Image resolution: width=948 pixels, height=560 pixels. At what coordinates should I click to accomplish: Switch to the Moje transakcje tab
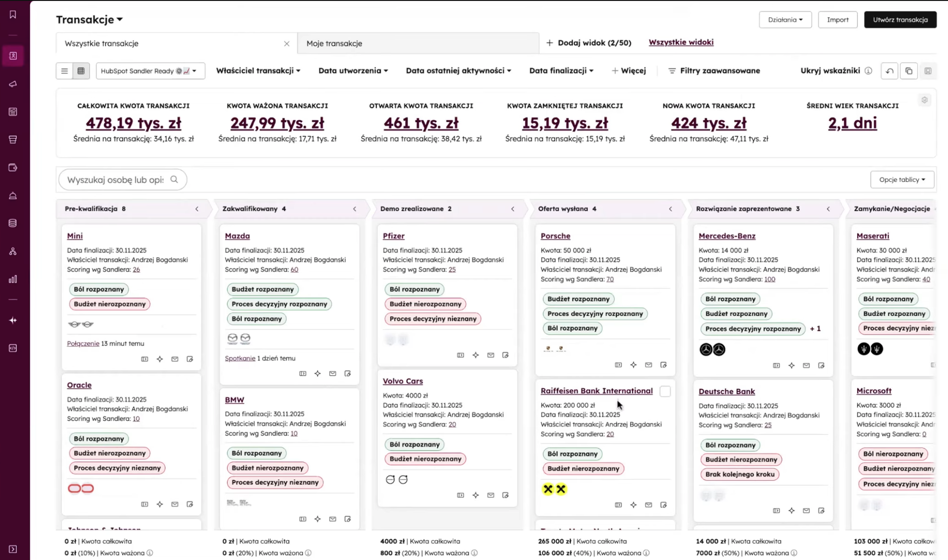pos(334,43)
